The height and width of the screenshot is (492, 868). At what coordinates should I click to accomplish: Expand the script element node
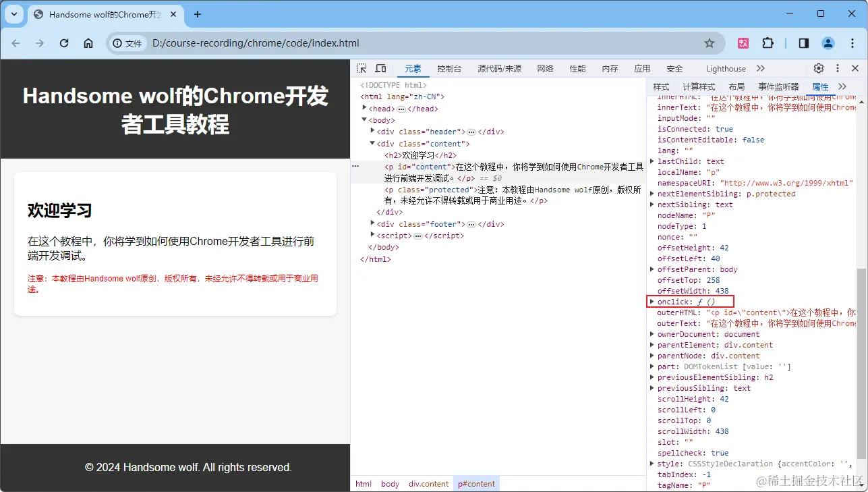pos(372,235)
